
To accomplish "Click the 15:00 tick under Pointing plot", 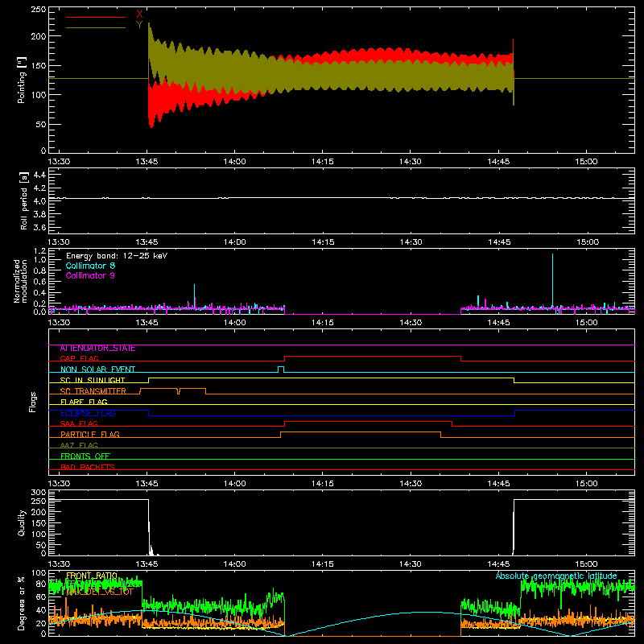I will [586, 162].
